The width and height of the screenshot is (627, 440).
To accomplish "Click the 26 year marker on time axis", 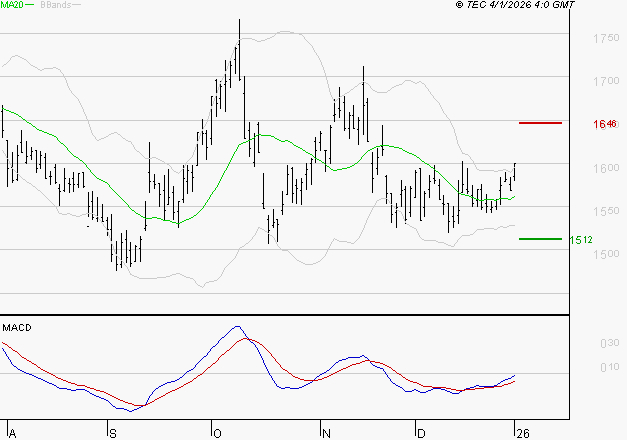I will coord(523,434).
